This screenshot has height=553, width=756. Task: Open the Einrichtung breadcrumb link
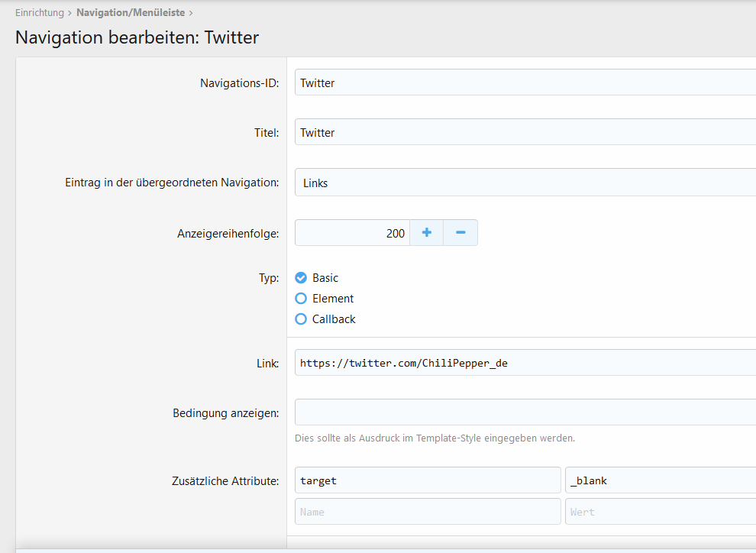click(x=40, y=12)
